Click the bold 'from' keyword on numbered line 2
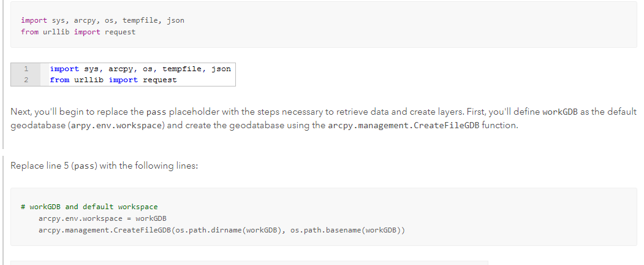Image resolution: width=644 pixels, height=265 pixels. pyautogui.click(x=59, y=80)
